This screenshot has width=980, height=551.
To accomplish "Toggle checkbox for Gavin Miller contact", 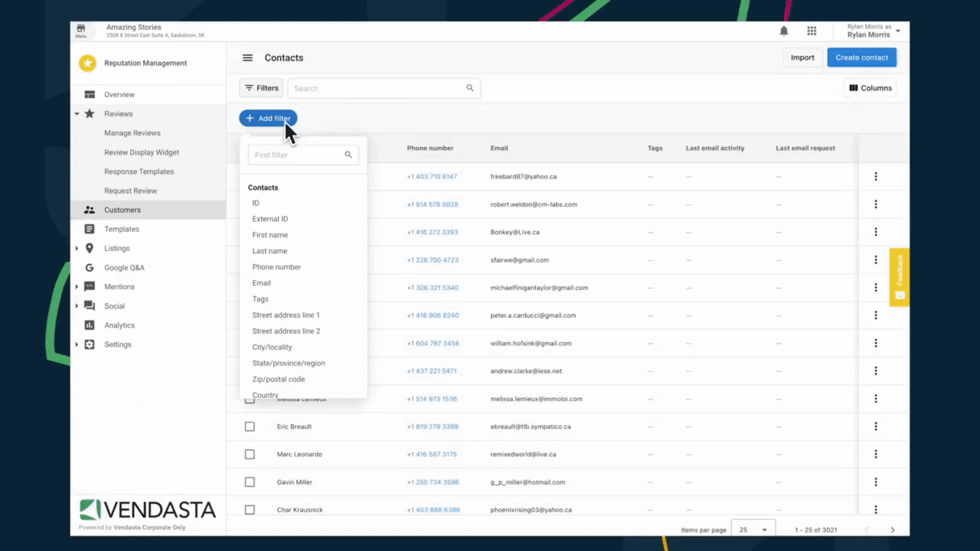I will (250, 482).
